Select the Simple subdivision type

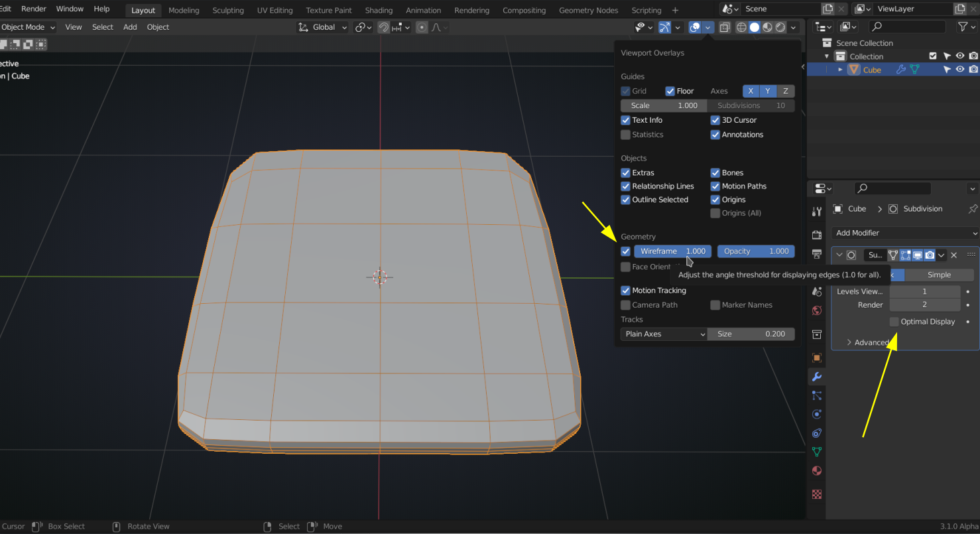click(938, 275)
